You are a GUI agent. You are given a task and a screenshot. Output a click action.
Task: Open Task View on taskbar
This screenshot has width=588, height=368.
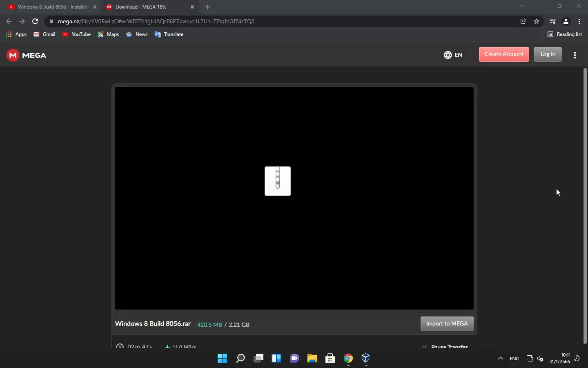coord(258,359)
